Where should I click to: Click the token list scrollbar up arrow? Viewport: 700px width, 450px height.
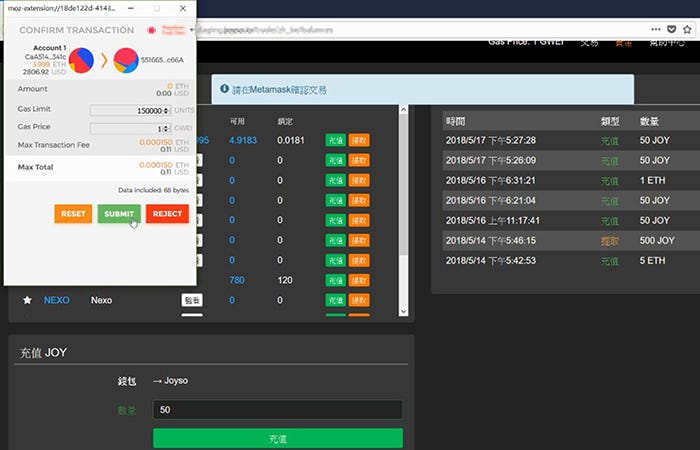click(x=404, y=109)
